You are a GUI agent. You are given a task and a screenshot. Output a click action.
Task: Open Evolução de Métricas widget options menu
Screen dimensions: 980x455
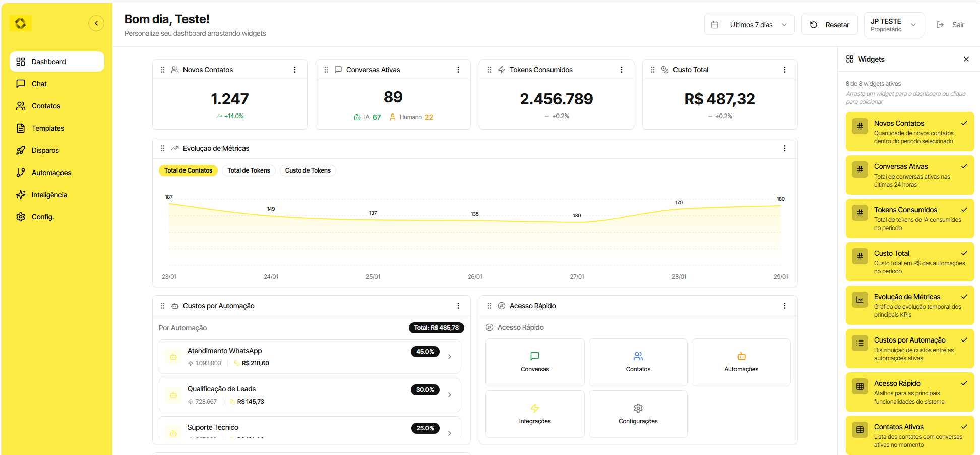(785, 148)
